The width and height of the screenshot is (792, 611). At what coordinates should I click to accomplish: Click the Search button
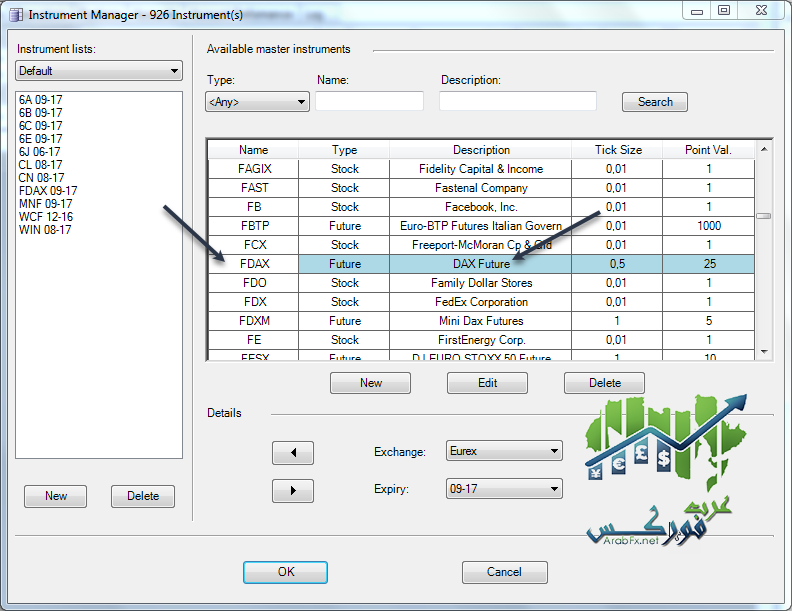(x=655, y=101)
